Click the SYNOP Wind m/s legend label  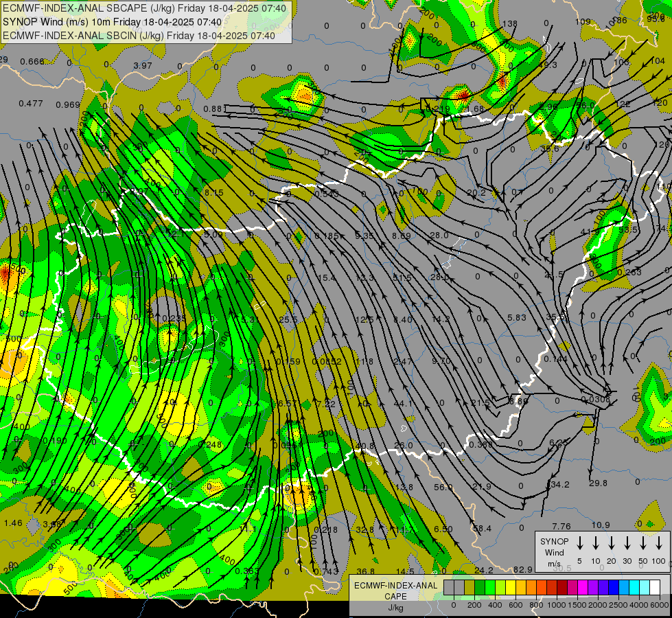554,553
